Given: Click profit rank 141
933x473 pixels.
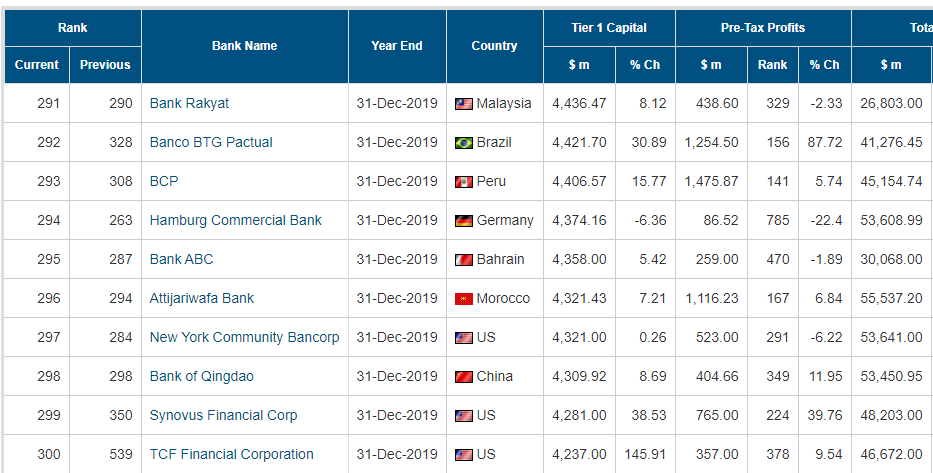Looking at the screenshot, I should pos(778,181).
